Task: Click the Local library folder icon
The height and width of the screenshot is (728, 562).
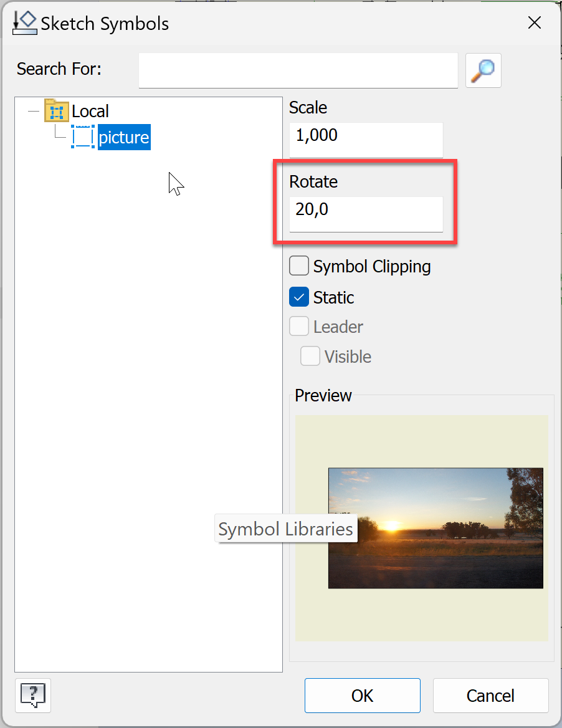Action: coord(57,111)
